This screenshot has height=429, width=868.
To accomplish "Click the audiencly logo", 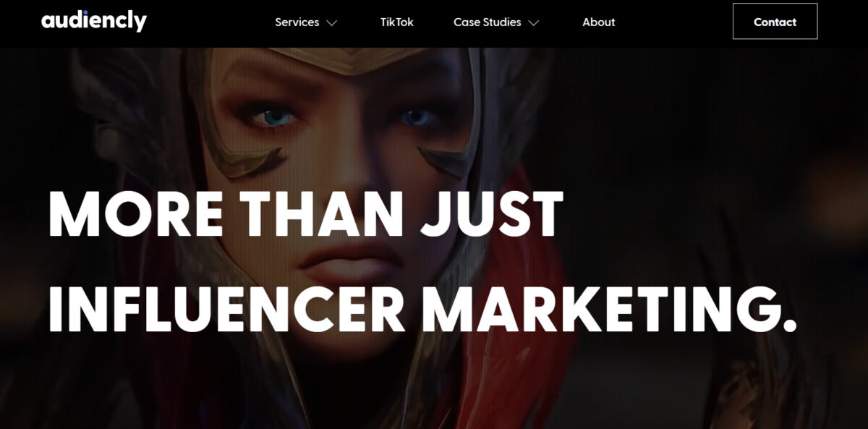I will [94, 21].
